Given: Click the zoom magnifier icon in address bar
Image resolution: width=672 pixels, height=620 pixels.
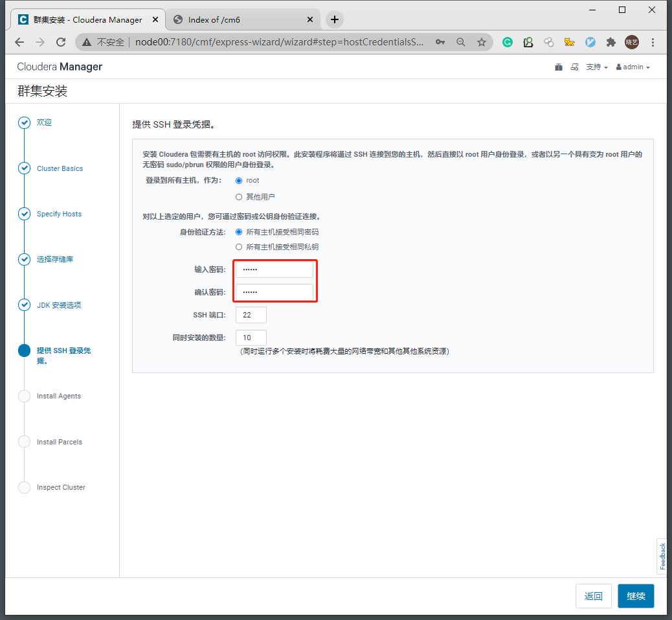Looking at the screenshot, I should (x=461, y=42).
